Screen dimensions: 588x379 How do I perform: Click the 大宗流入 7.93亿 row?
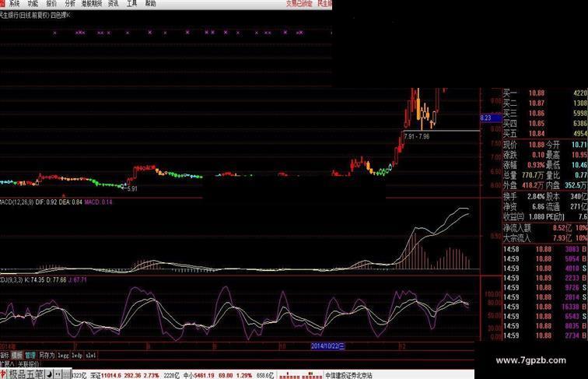coord(545,237)
